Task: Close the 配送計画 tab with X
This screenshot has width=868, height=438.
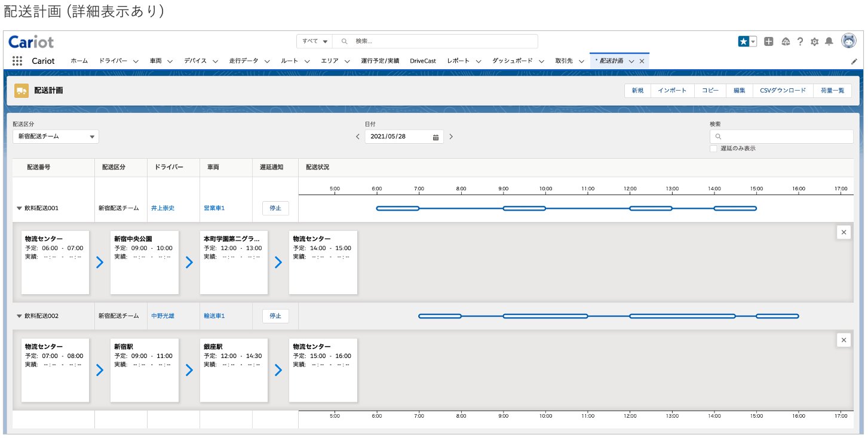Action: point(642,61)
